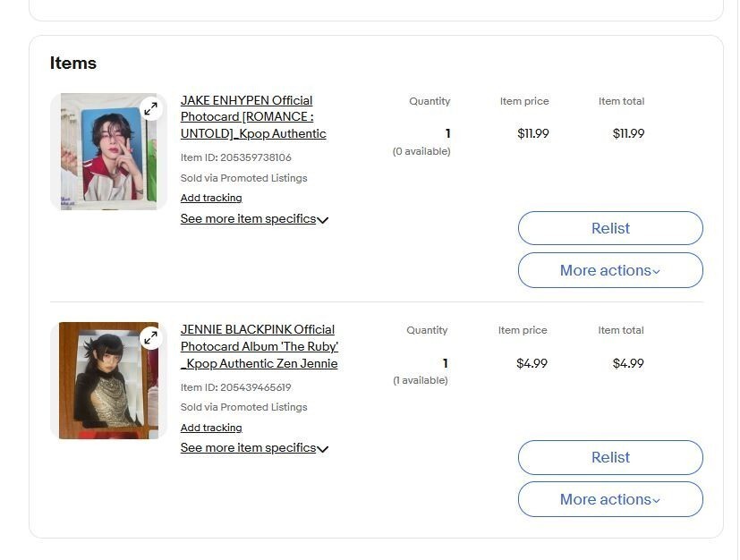The width and height of the screenshot is (740, 560).
Task: Click the chevron in first More actions button
Action: click(656, 272)
